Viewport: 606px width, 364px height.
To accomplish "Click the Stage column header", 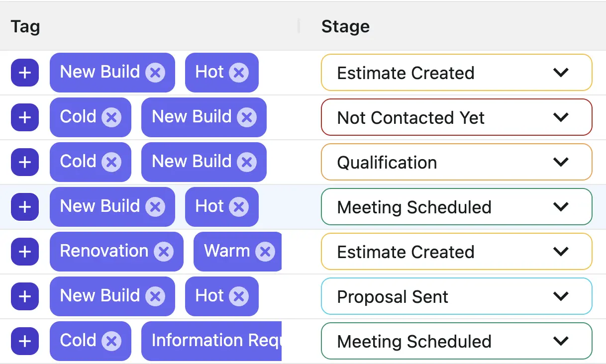I will coord(345,26).
